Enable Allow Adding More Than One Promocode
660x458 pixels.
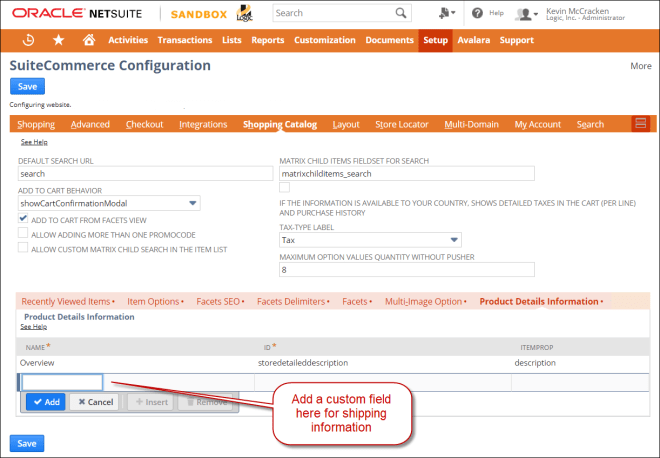pyautogui.click(x=23, y=233)
